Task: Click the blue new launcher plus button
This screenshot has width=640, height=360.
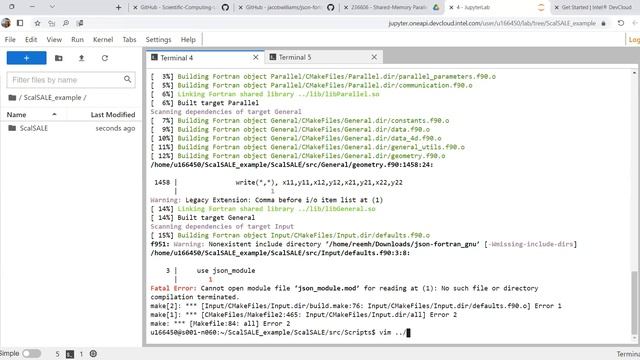Action: (x=27, y=58)
